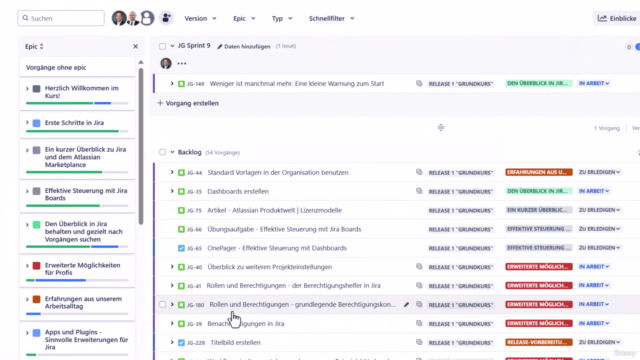Click Release 1 Grundkurs label on JG-75
Image resolution: width=640 pixels, height=360 pixels.
(x=461, y=211)
